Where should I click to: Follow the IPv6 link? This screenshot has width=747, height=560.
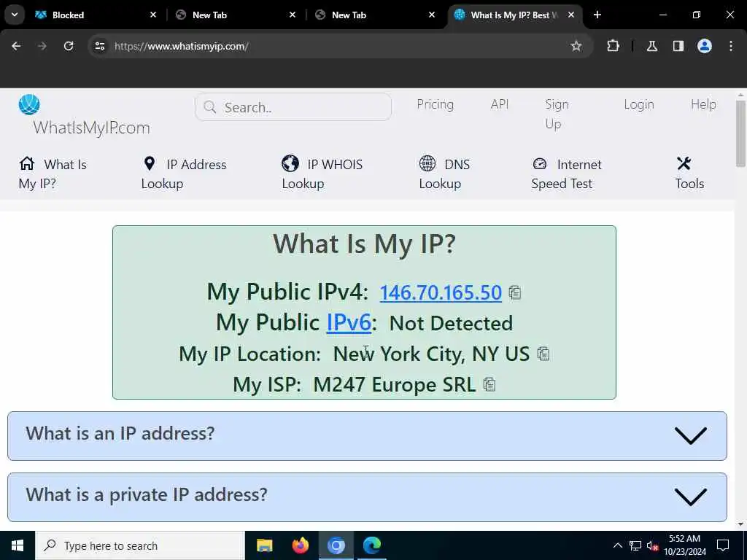pos(349,322)
